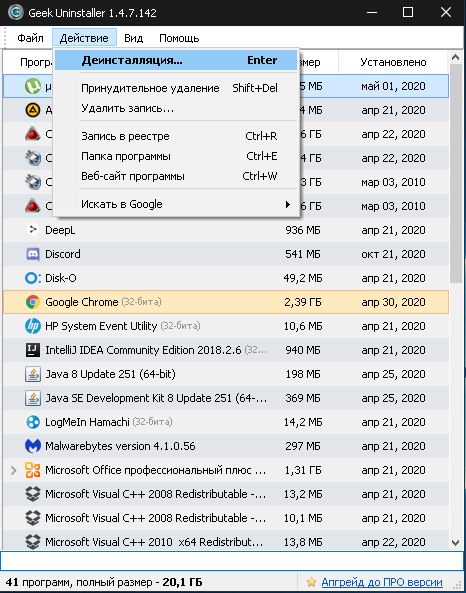Click the 2,39 ГБ size cell
Viewport: 466px width, 593px height.
click(303, 302)
